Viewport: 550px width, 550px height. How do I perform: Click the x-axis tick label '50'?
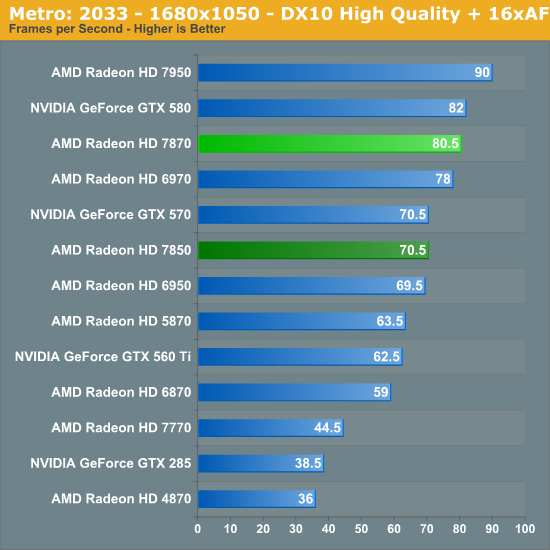pyautogui.click(x=361, y=529)
